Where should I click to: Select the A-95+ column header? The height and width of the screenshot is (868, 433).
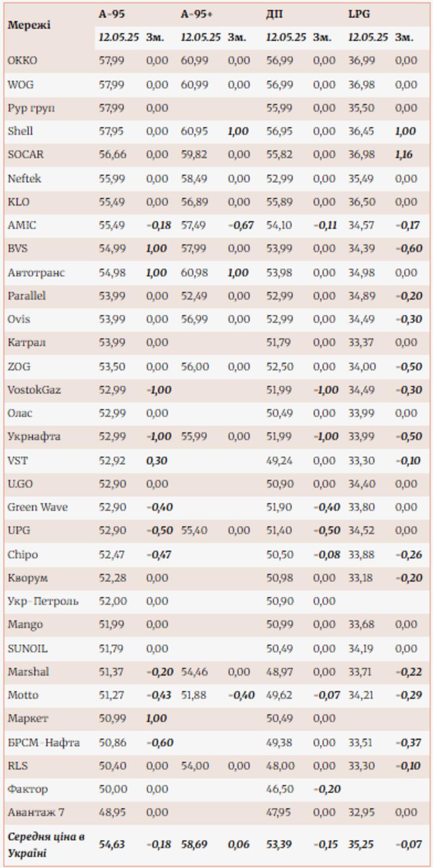[196, 14]
